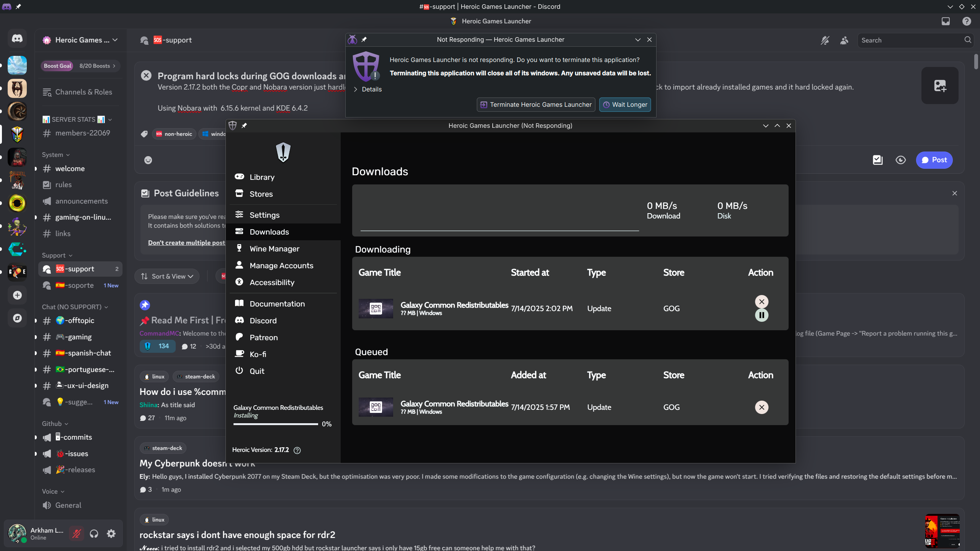The height and width of the screenshot is (551, 980).
Task: Collapse Voice channel category
Action: [53, 491]
